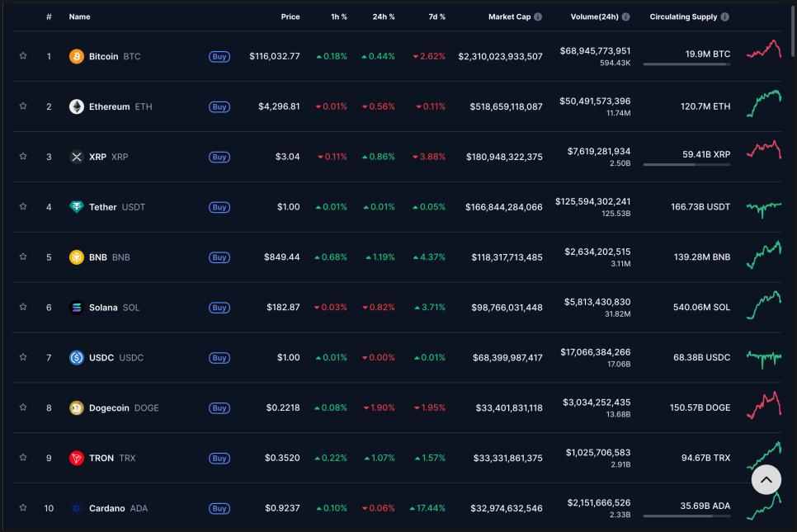Screen dimensions: 797x532
Task: Open USDC's 7-day sparkline chart
Action: 764,359
